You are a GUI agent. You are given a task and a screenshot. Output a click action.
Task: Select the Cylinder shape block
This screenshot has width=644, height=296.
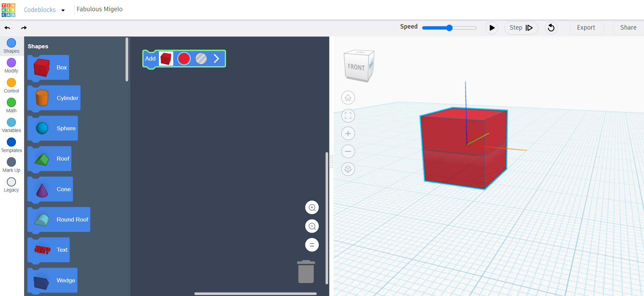pyautogui.click(x=54, y=98)
